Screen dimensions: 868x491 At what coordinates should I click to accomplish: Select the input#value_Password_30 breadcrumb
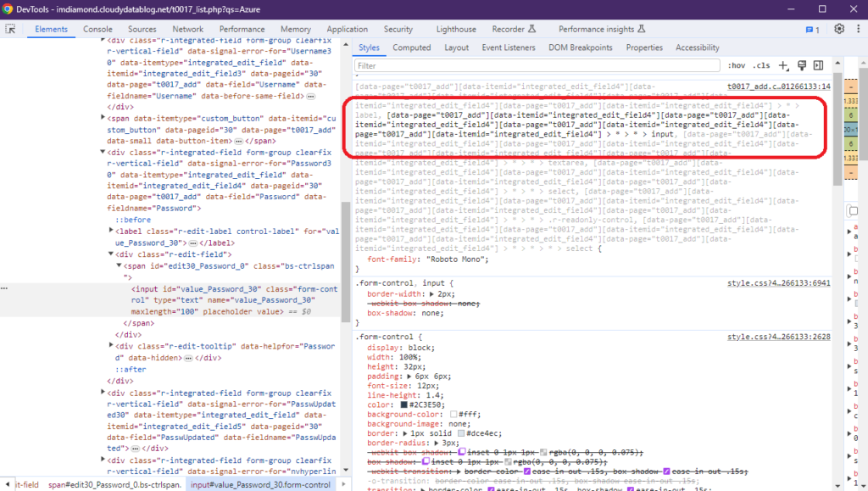[x=260, y=485]
